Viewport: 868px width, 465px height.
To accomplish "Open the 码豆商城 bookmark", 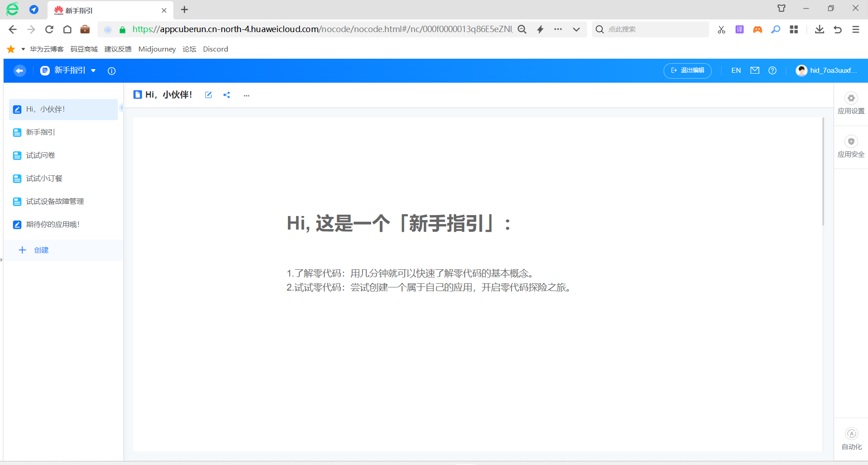I will pos(84,49).
